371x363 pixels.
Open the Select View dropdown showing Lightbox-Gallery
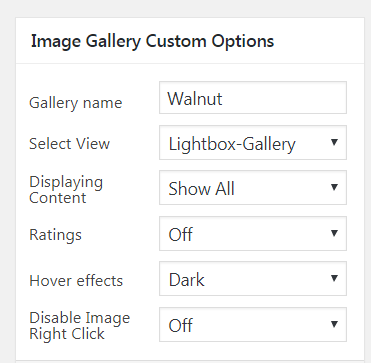[x=253, y=143]
